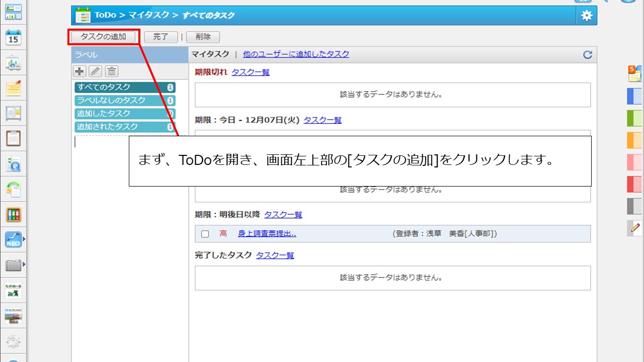Image resolution: width=644 pixels, height=362 pixels.
Task: Switch to 他のユーザーに追加したタスク tab
Action: tap(296, 54)
